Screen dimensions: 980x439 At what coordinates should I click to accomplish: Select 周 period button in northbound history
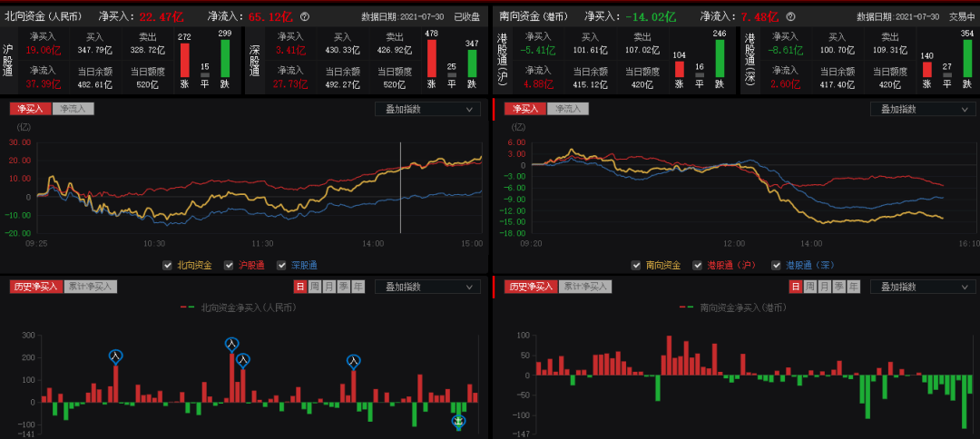pos(314,287)
